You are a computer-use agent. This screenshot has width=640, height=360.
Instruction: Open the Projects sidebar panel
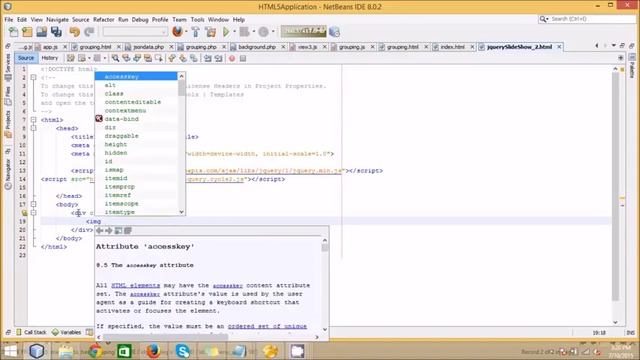tap(8, 124)
